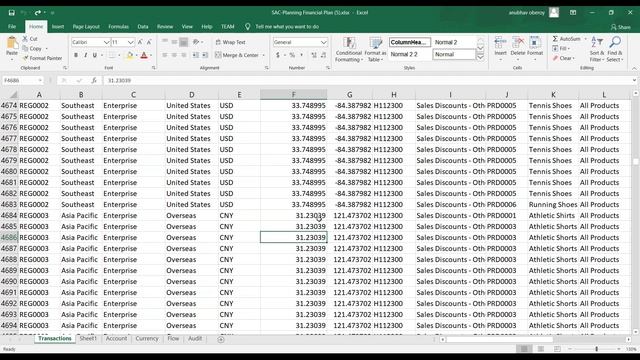
Task: Switch to the Account sheet tab
Action: pyautogui.click(x=116, y=338)
